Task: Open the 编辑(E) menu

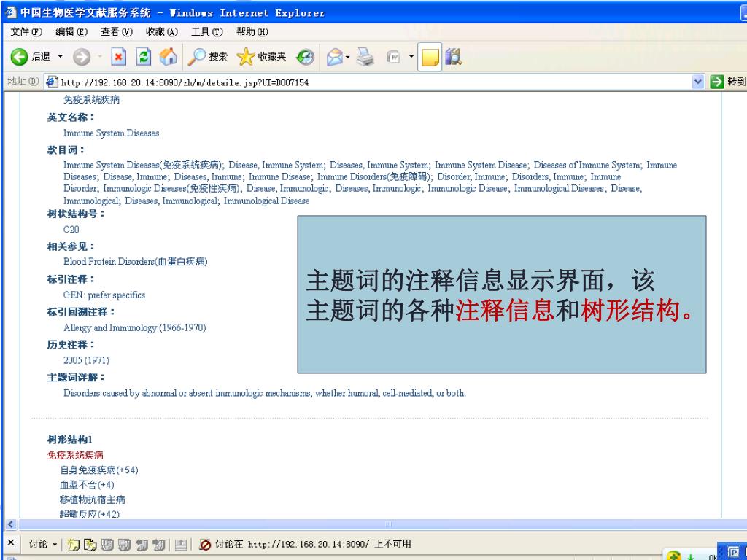Action: coord(71,32)
